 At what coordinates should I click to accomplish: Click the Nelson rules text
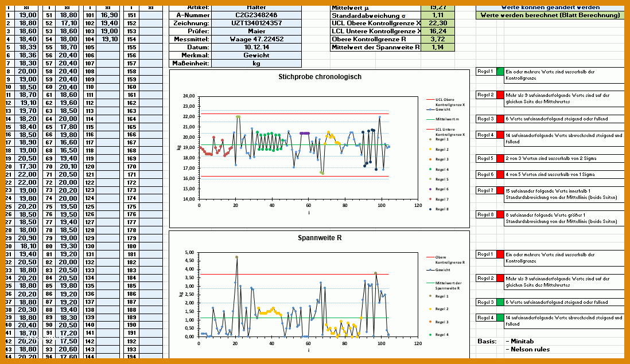[x=527, y=349]
